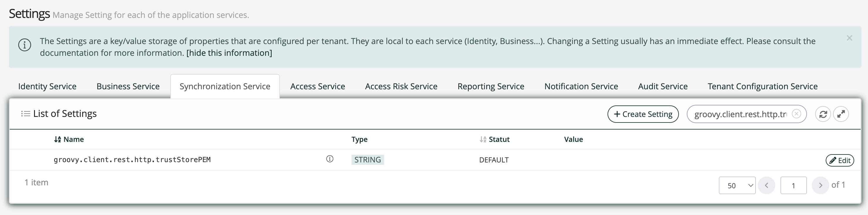Click the DEFAULT status value
868x215 pixels.
(x=494, y=160)
